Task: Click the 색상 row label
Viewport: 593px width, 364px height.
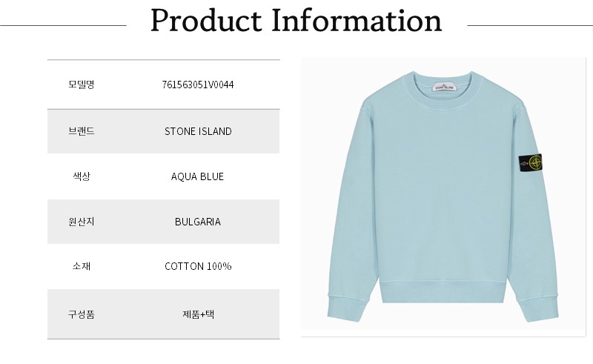Action: click(81, 176)
